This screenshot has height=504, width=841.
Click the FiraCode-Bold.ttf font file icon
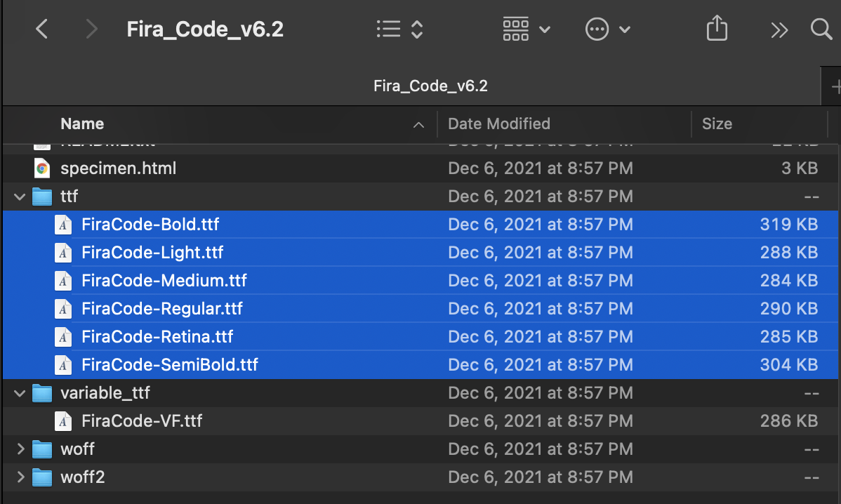[62, 224]
